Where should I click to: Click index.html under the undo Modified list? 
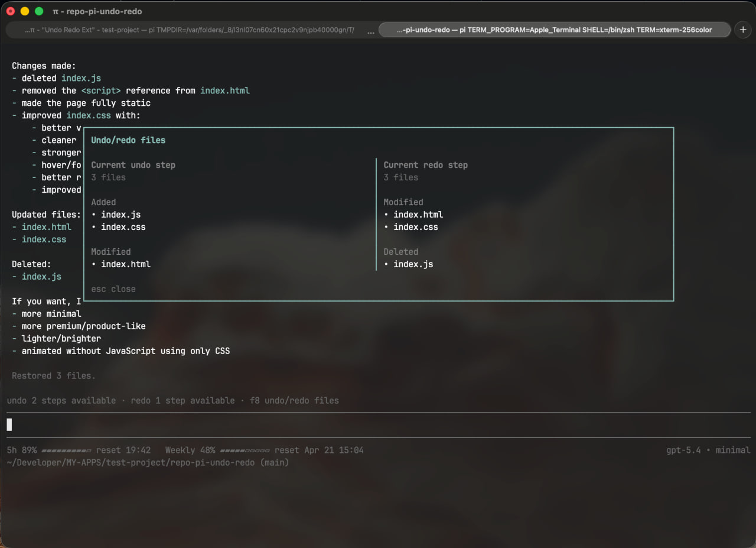tap(126, 264)
